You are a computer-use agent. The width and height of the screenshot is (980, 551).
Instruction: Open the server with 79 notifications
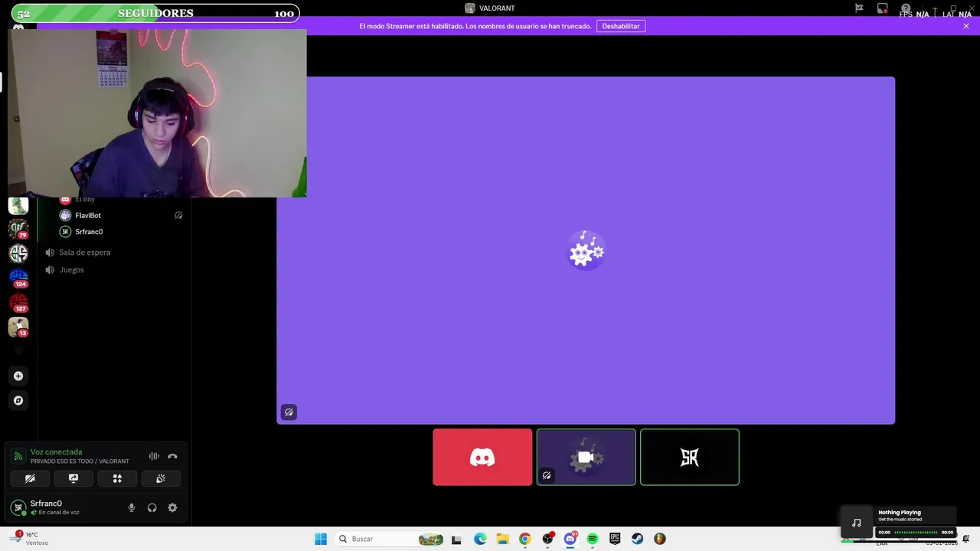click(18, 228)
